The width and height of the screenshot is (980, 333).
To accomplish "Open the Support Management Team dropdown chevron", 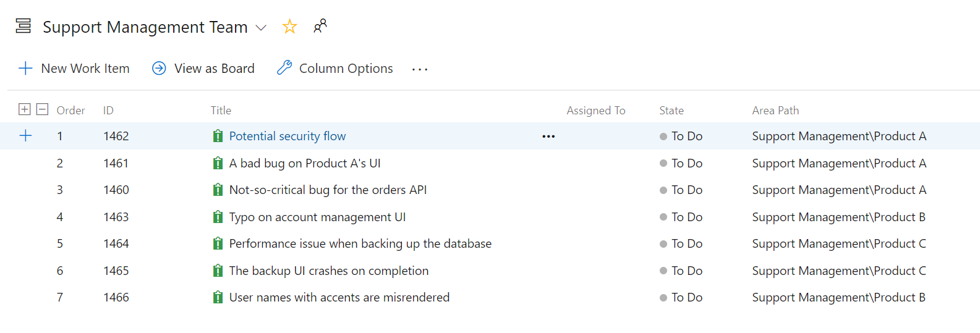I will (x=262, y=28).
